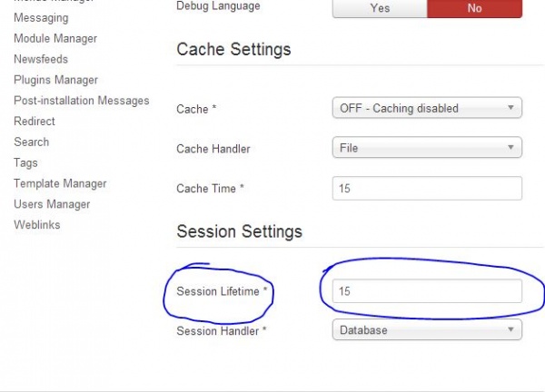Screen dimensions: 545x392
Task: Click the Session Settings heading
Action: (x=239, y=232)
